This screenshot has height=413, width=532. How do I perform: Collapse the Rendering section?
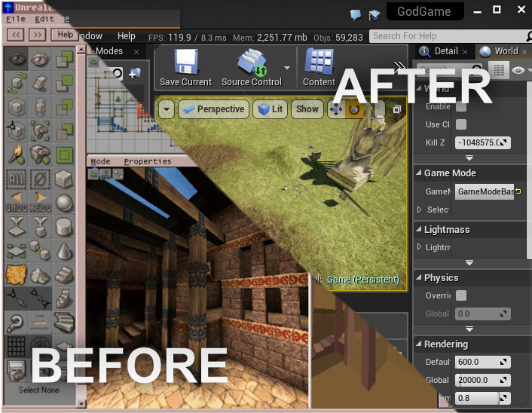pos(419,344)
